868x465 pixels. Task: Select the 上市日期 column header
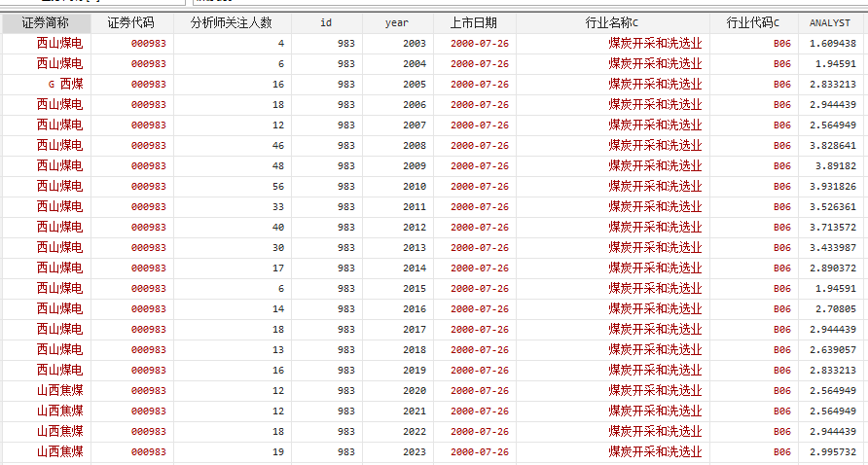(x=474, y=22)
